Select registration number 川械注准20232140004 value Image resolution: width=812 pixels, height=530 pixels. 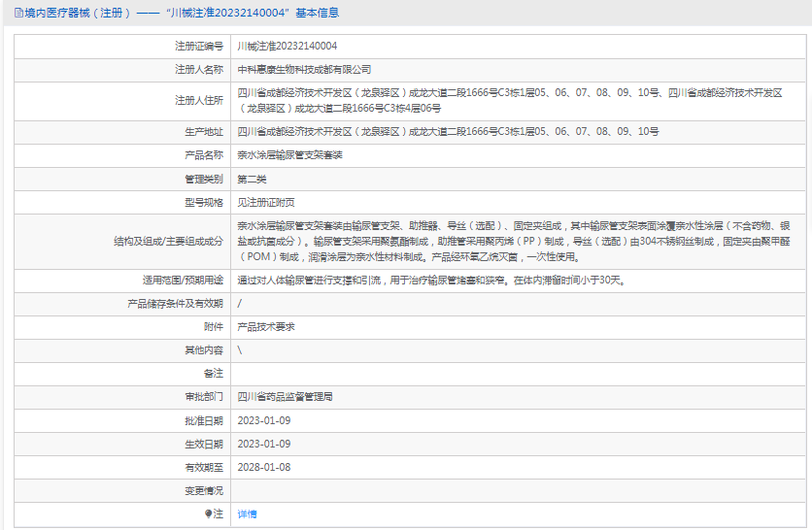pyautogui.click(x=287, y=46)
